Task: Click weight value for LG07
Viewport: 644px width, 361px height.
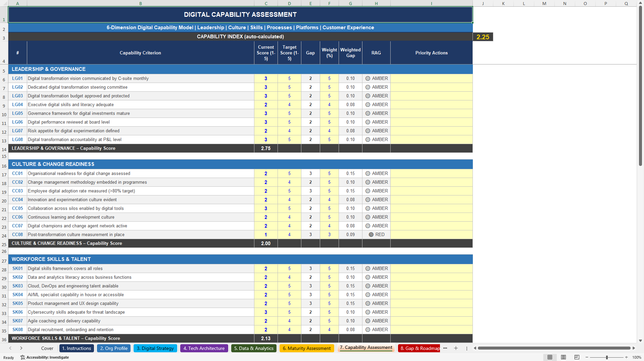Action: point(329,131)
